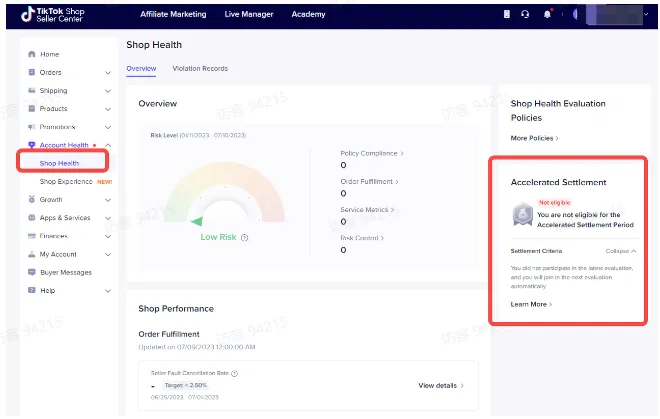The height and width of the screenshot is (419, 660).
Task: Click the Accelerated Settlement badge icon
Action: tap(522, 214)
